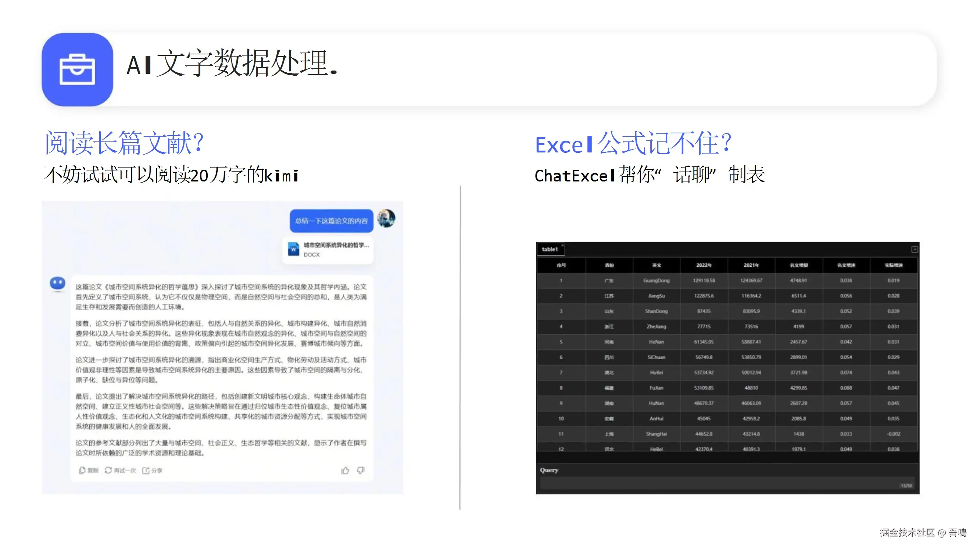Click the 2022年 column header

coord(704,266)
